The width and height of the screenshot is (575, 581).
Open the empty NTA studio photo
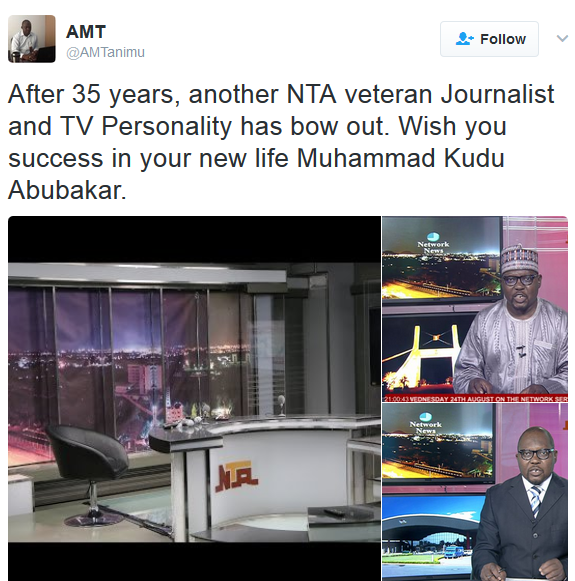(194, 398)
